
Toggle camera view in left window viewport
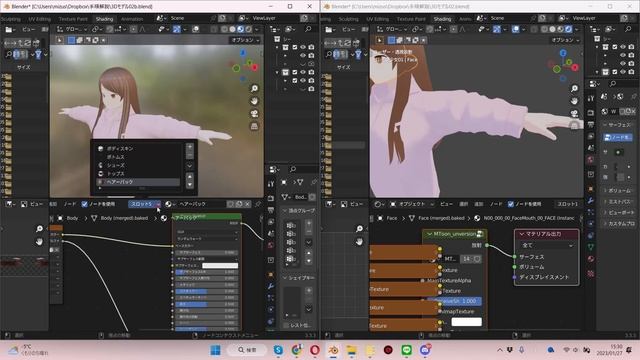tap(254, 113)
